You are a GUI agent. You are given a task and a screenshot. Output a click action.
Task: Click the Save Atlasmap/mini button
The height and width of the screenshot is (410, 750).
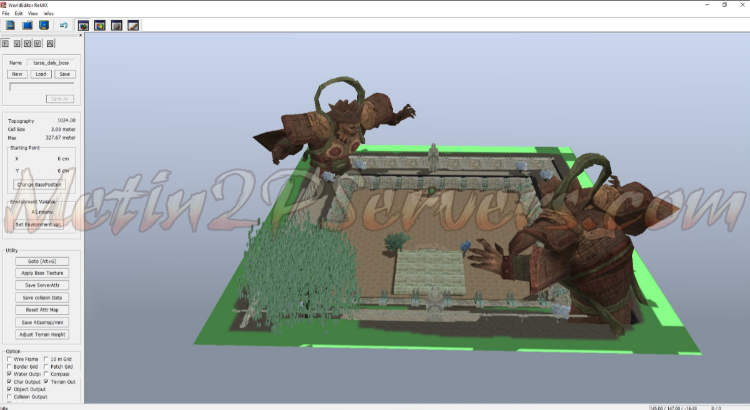click(x=42, y=322)
